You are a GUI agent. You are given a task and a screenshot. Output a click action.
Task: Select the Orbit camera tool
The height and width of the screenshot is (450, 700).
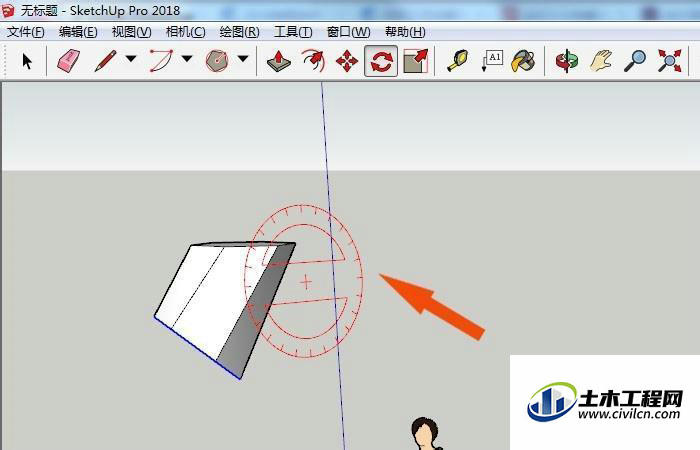(x=567, y=61)
